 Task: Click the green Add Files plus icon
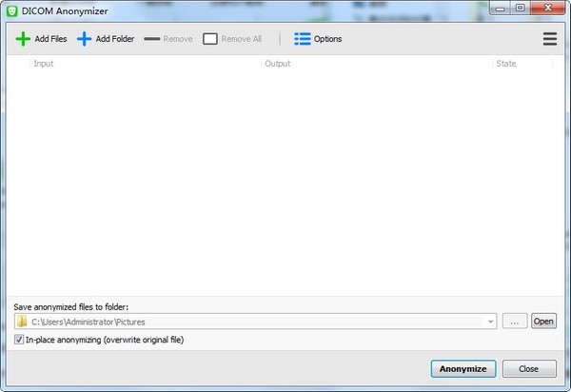[23, 39]
